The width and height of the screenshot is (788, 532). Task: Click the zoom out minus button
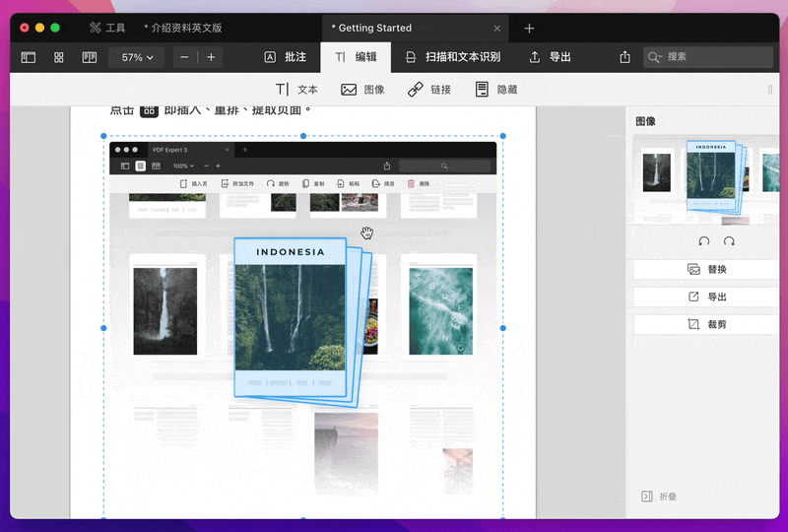click(x=184, y=57)
